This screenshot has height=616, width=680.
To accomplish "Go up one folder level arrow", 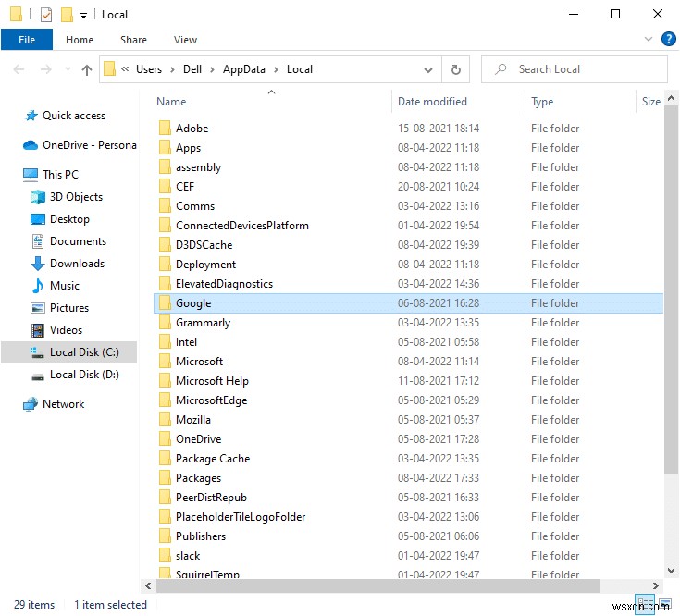I will tap(87, 69).
